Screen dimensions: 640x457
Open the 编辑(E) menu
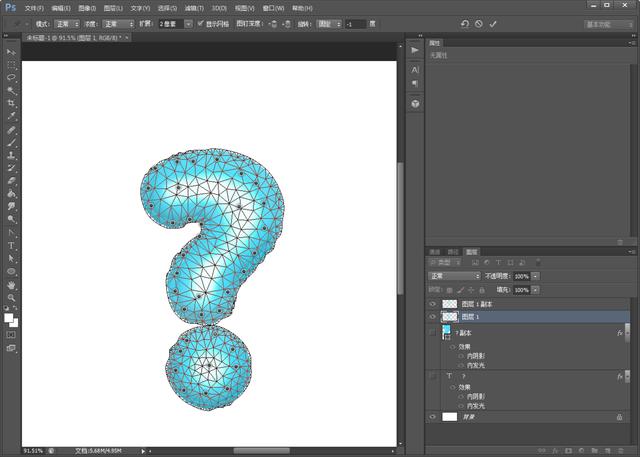(61, 8)
